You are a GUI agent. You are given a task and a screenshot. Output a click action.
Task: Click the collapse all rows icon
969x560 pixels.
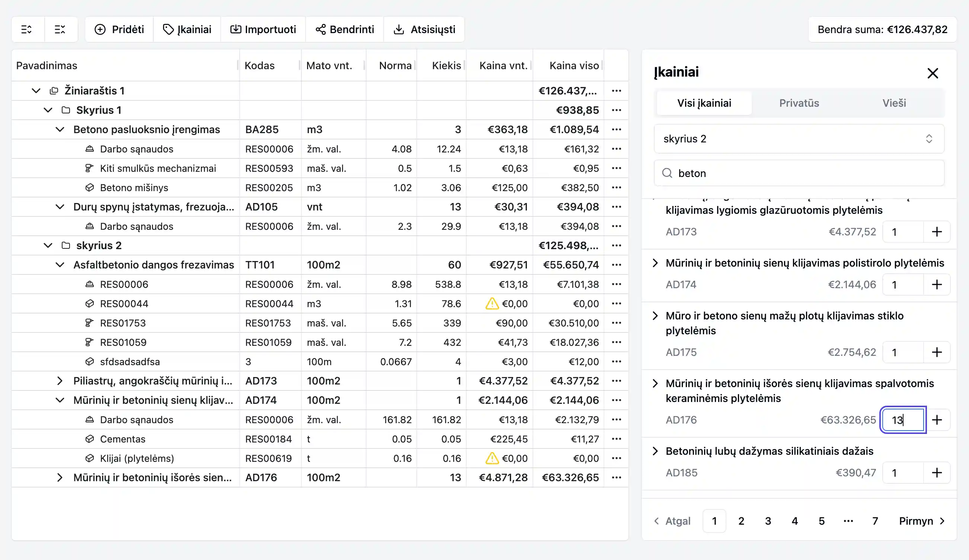(x=60, y=30)
